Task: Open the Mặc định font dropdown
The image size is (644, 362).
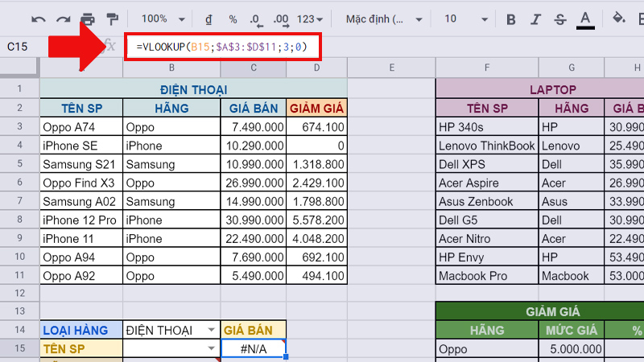Action: click(381, 19)
